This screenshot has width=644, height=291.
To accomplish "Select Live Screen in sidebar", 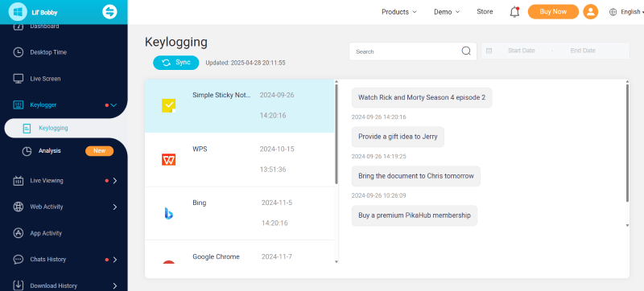I will click(45, 79).
